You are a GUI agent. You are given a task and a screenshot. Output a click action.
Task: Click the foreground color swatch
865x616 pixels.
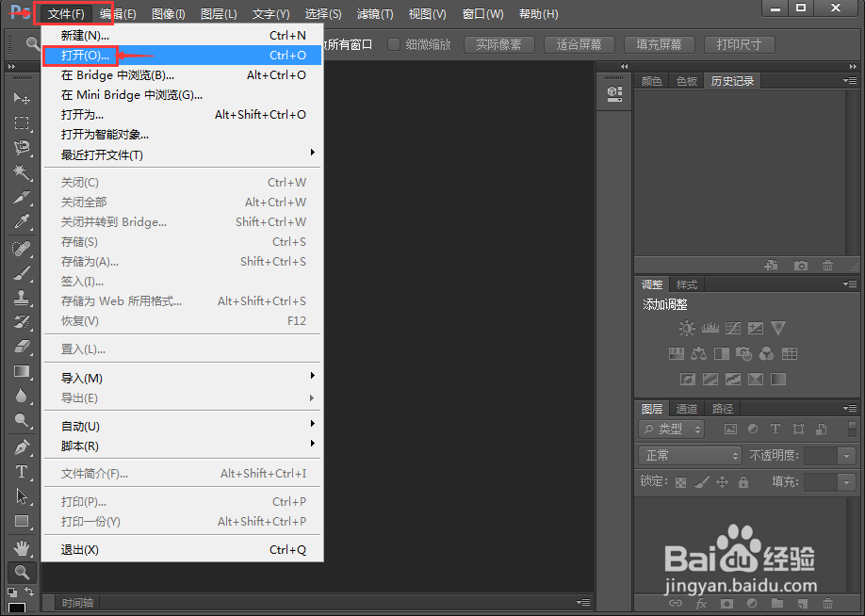coord(17,608)
